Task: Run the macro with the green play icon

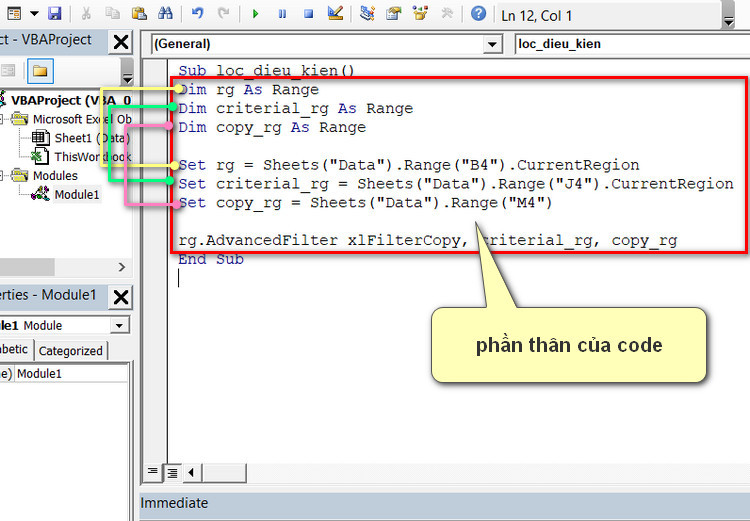Action: point(255,14)
